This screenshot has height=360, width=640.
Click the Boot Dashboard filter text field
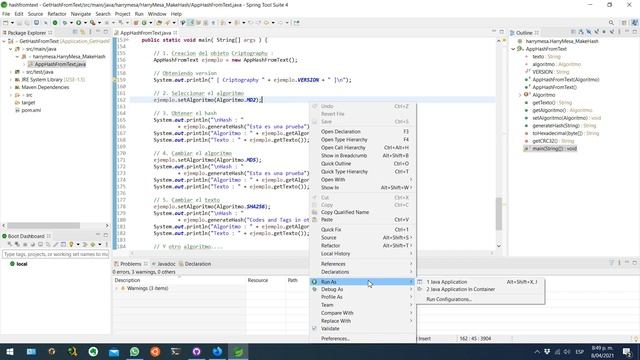pyautogui.click(x=56, y=254)
